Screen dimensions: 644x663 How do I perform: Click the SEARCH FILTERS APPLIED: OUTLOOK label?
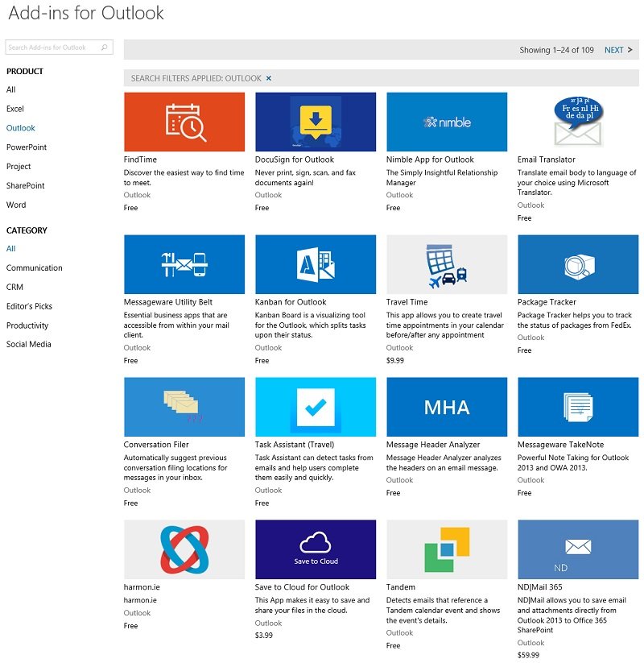click(196, 78)
